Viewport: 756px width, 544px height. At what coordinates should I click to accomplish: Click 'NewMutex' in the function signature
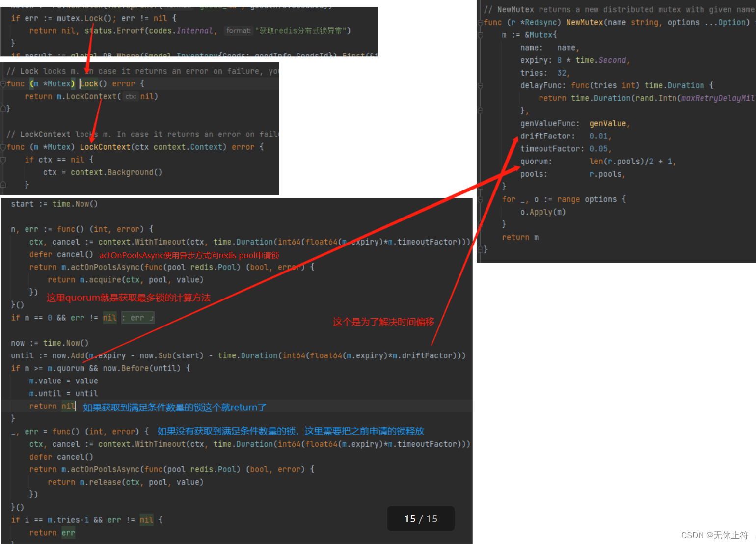585,23
